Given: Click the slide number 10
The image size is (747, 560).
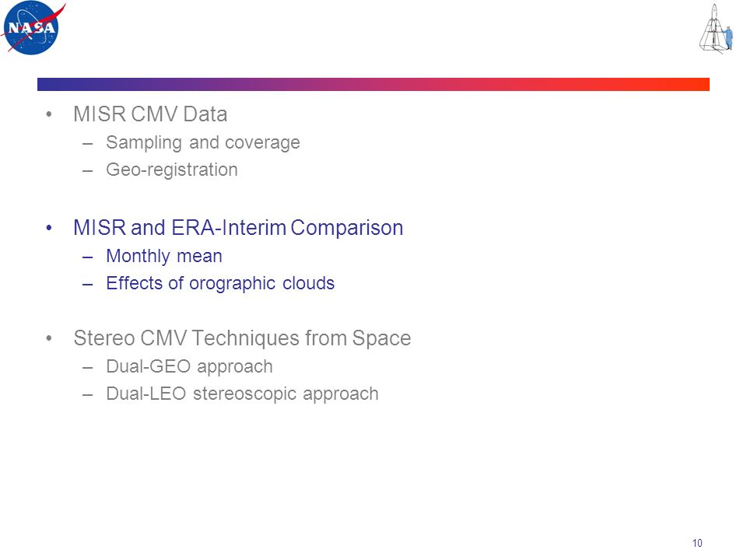Looking at the screenshot, I should (697, 544).
